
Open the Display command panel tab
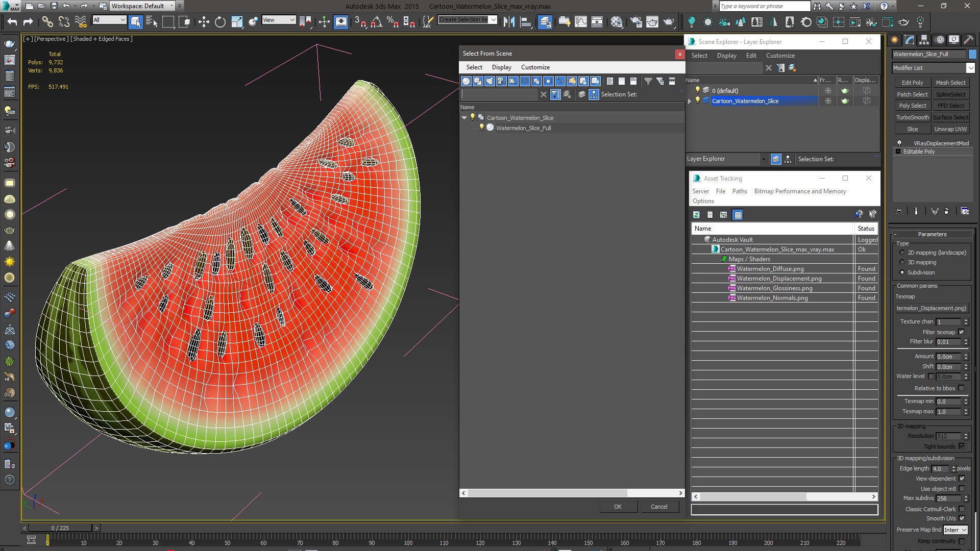click(954, 40)
